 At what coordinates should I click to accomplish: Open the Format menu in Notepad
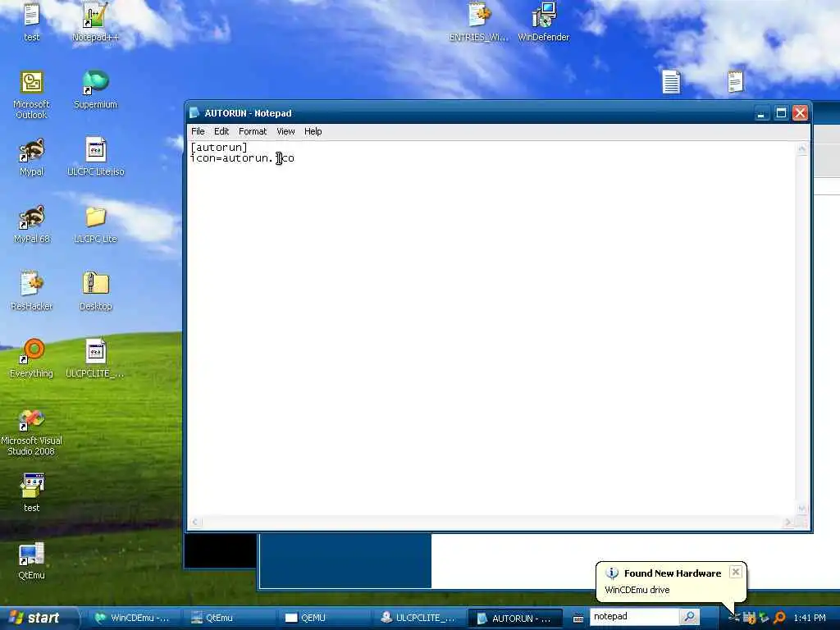pos(253,131)
